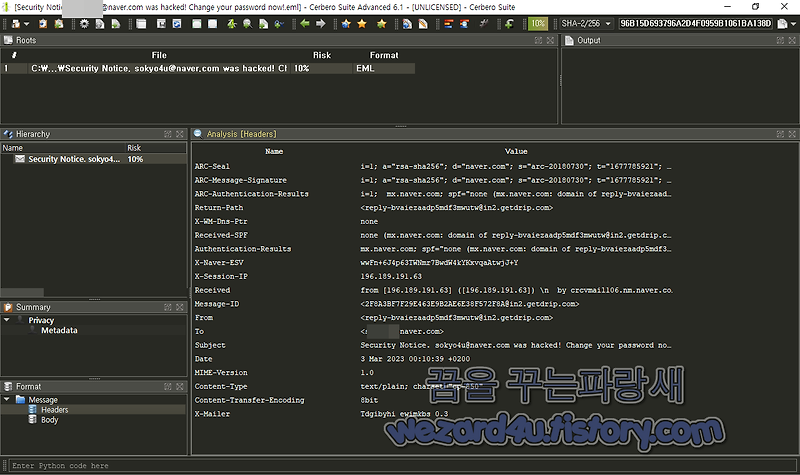Float the Analysis panel
The height and width of the screenshot is (475, 800).
(780, 134)
